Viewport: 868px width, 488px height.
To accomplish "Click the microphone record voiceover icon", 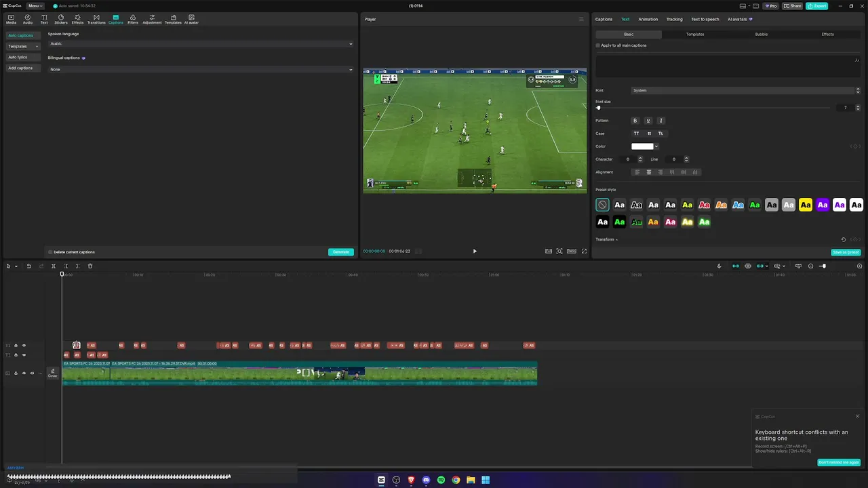I will [x=719, y=266].
